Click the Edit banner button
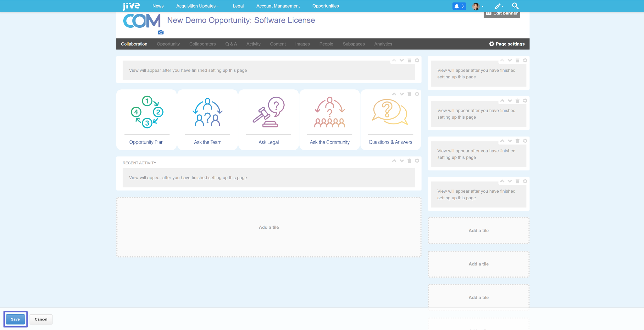Screen dimensions: 644x330 click(x=502, y=14)
